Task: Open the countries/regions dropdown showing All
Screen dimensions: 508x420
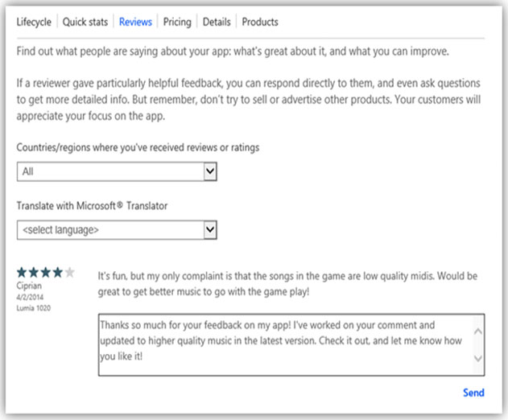Action: (117, 171)
